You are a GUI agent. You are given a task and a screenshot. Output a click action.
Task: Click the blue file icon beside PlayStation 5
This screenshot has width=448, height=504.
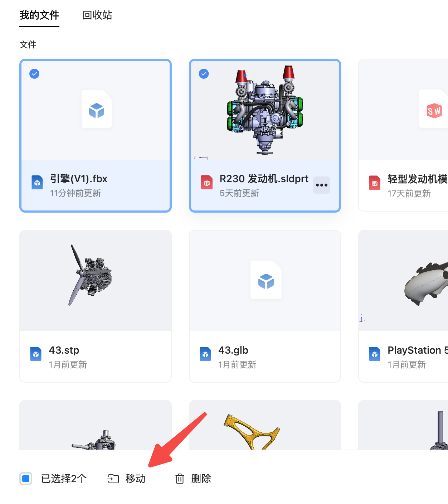point(375,354)
